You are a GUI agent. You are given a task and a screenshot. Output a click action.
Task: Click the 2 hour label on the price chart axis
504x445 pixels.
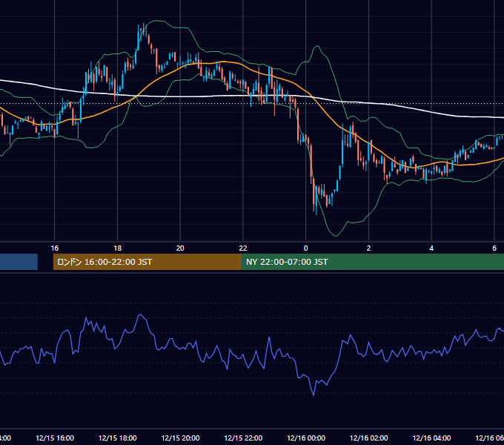tap(368, 248)
